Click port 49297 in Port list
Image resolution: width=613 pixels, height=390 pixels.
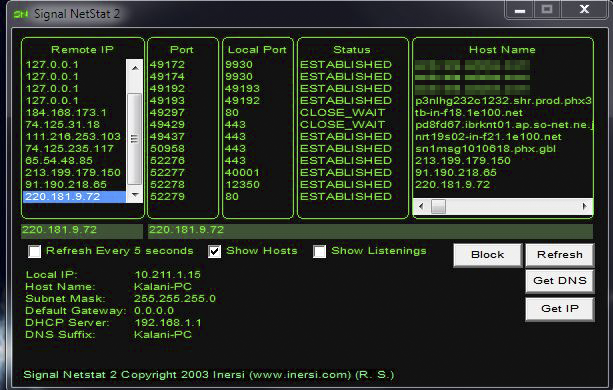(x=167, y=113)
